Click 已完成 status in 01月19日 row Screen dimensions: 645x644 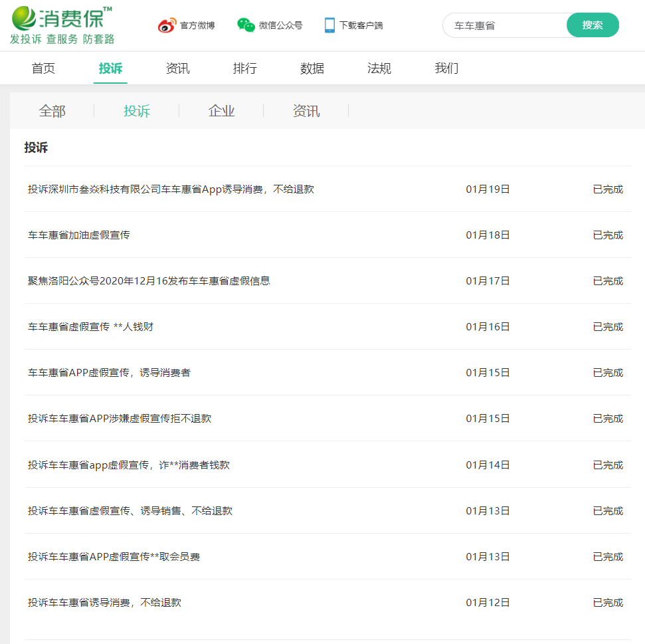608,189
